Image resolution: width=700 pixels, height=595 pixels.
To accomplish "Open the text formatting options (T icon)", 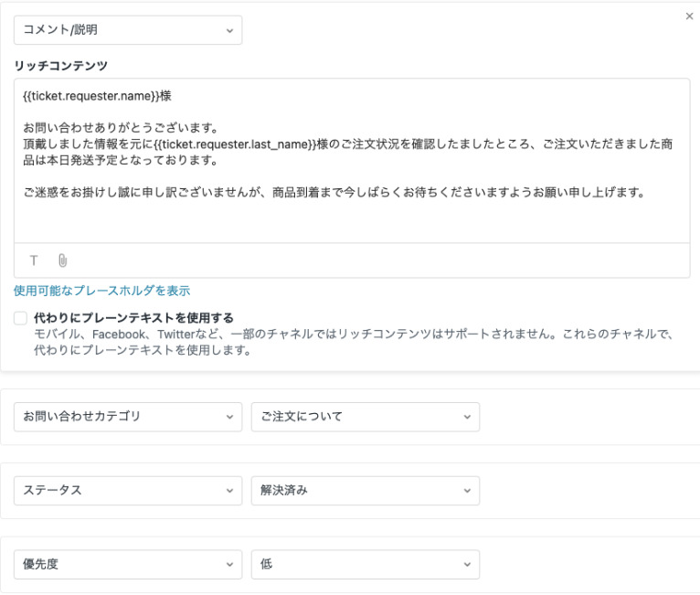I will point(34,260).
